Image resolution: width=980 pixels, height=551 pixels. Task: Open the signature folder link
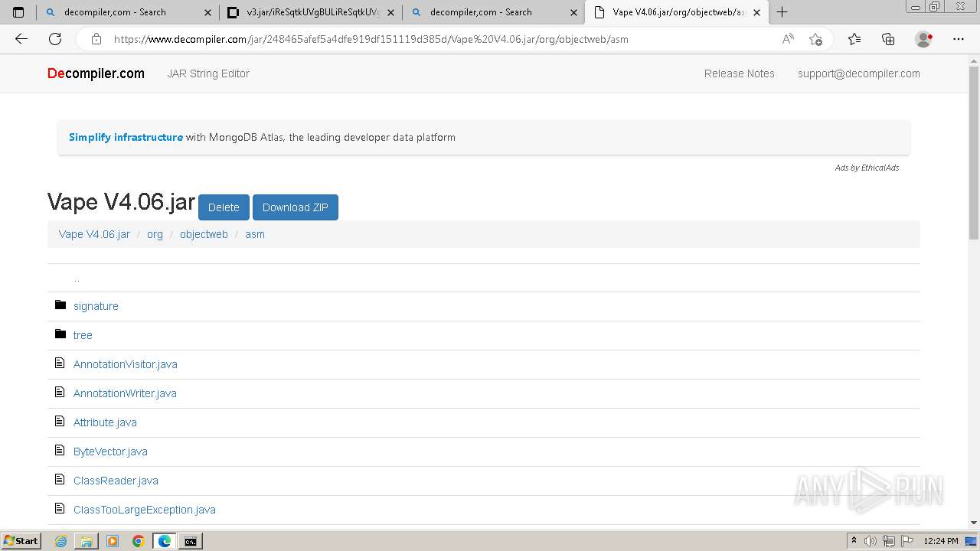pos(96,306)
